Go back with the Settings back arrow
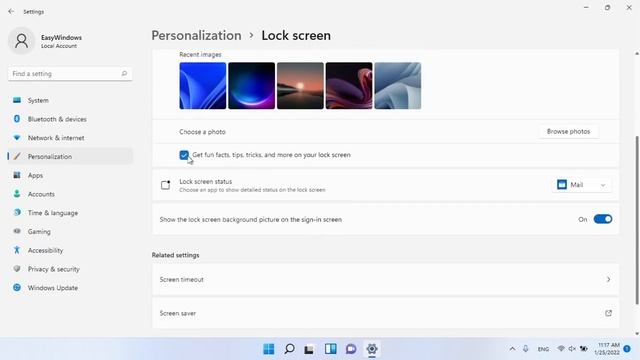 tap(11, 11)
